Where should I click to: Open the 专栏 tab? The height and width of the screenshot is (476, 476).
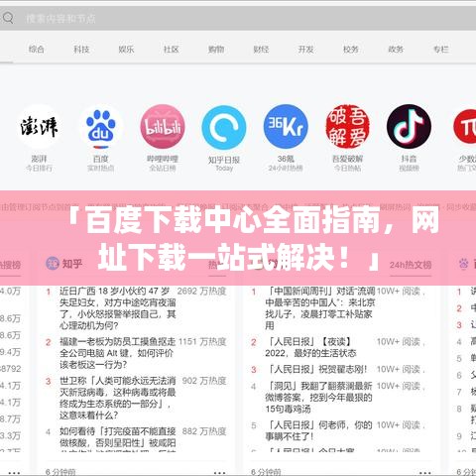point(441,50)
